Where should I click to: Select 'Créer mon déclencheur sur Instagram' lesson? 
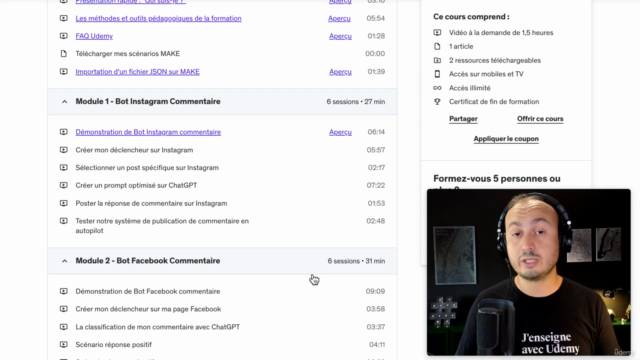[x=134, y=150]
